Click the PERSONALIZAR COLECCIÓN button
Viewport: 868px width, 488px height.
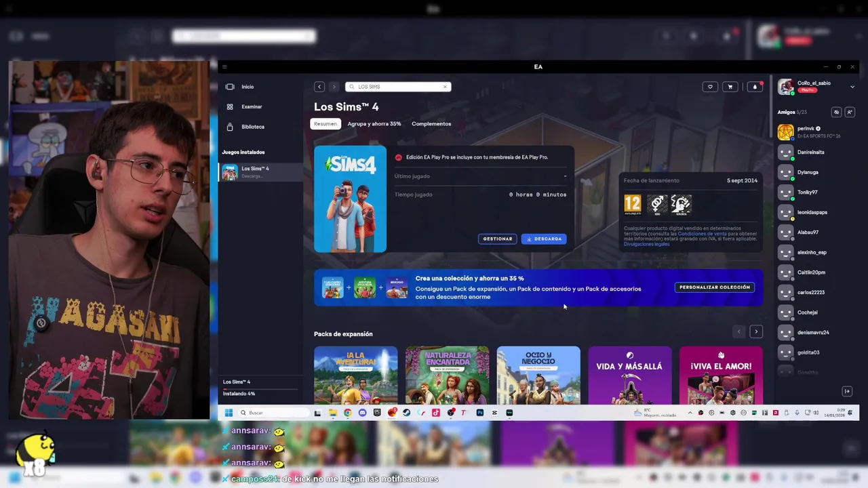[715, 287]
